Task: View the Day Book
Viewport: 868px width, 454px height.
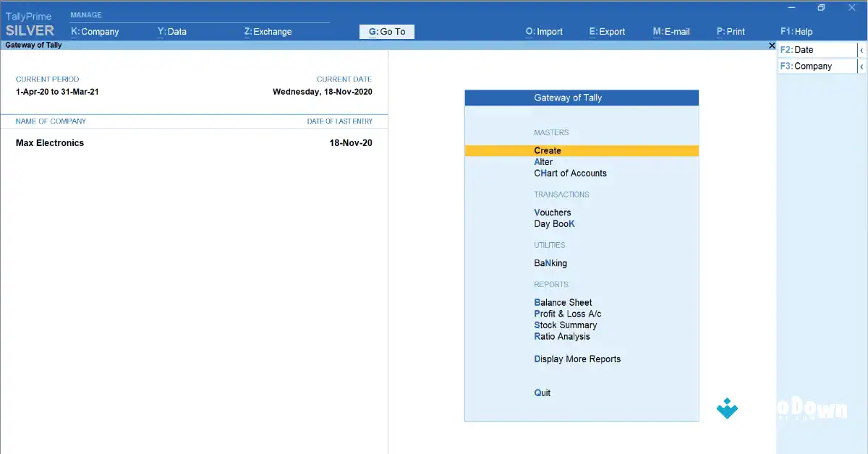Action: 555,223
